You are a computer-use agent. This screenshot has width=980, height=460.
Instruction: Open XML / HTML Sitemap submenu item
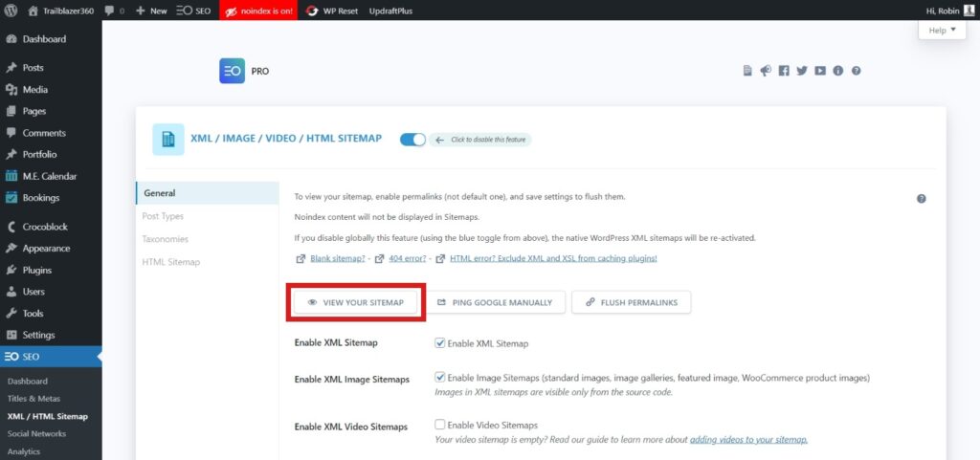pyautogui.click(x=48, y=416)
